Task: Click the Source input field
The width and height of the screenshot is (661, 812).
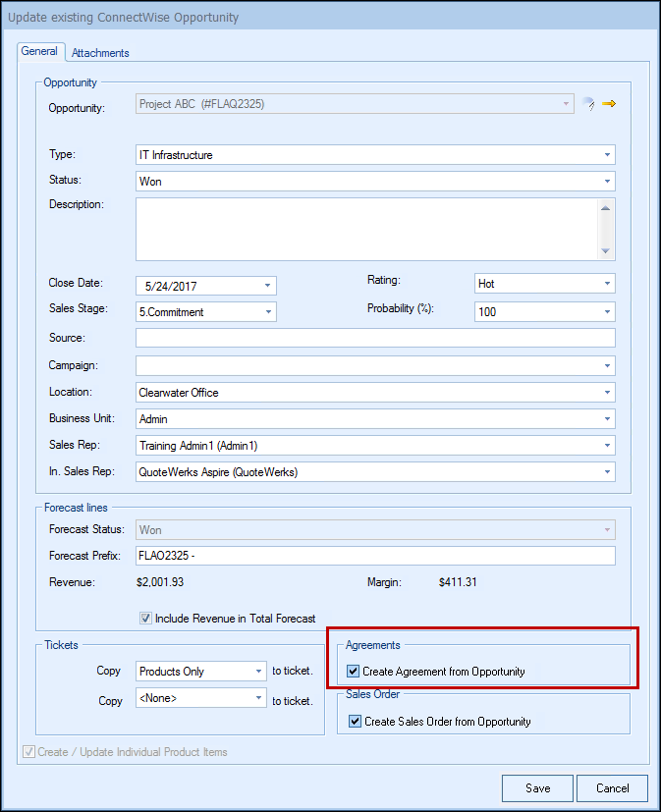Action: (375, 339)
